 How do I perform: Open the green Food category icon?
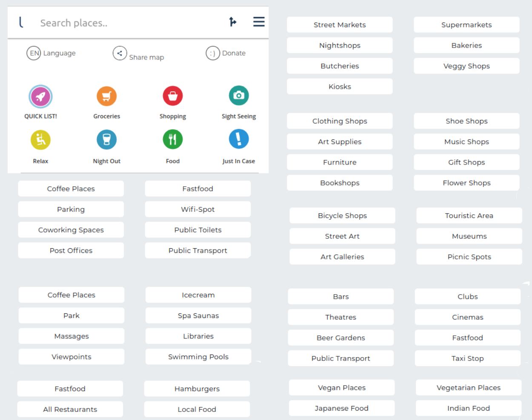(173, 139)
